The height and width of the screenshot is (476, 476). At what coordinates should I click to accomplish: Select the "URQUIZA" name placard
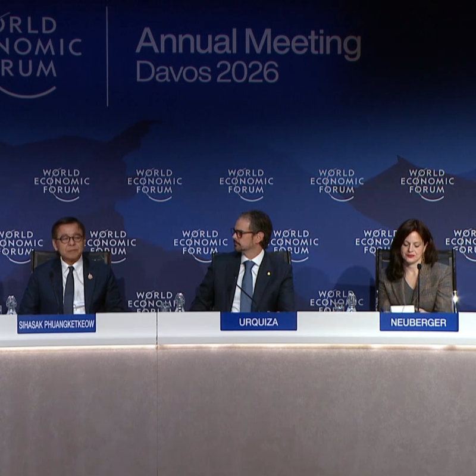point(258,321)
